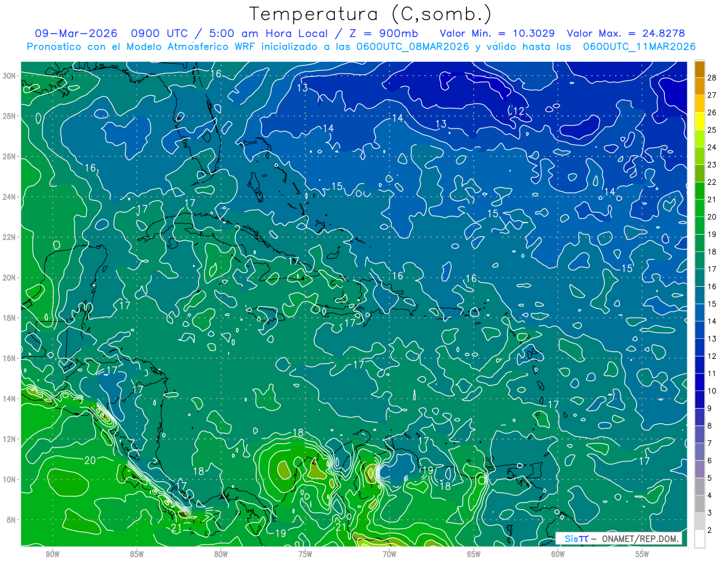The width and height of the screenshot is (728, 562).
Task: Click the legend number 8
Action: click(x=710, y=426)
